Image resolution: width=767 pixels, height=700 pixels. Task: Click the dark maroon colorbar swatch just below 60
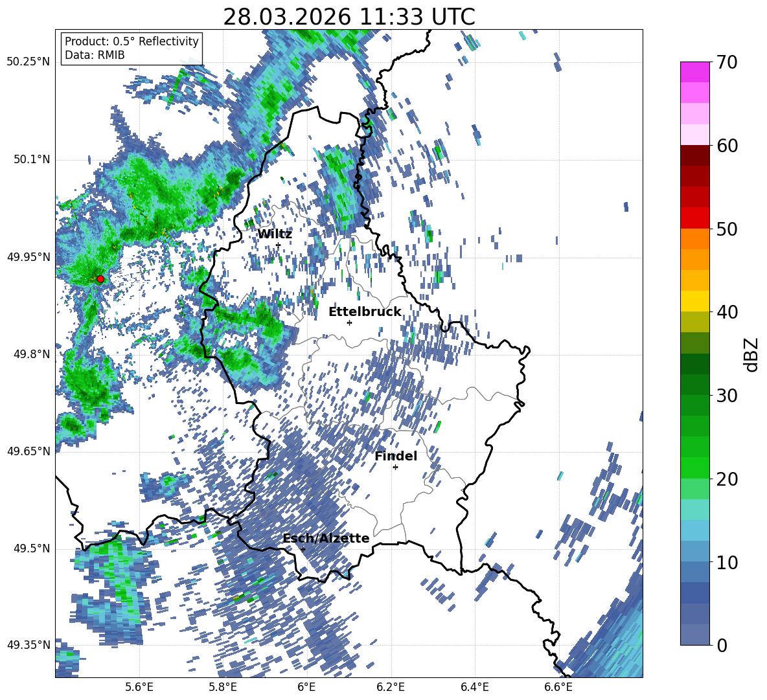click(x=694, y=155)
